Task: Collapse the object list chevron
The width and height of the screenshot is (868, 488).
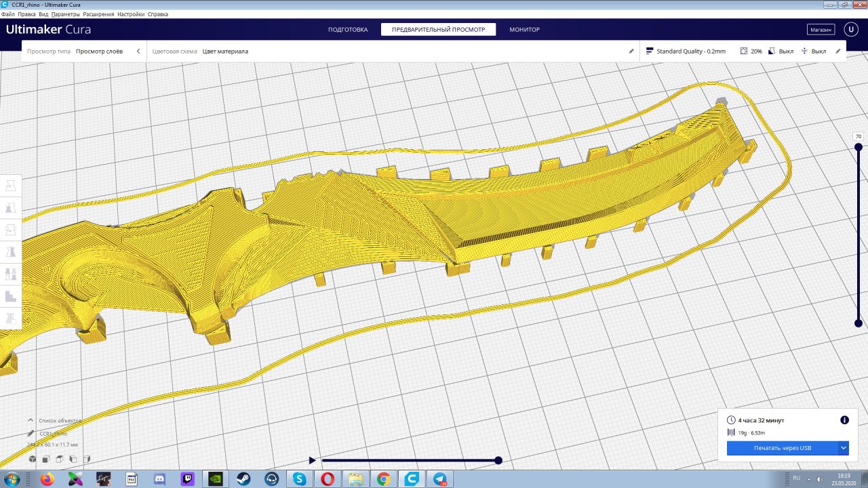Action: coord(31,420)
